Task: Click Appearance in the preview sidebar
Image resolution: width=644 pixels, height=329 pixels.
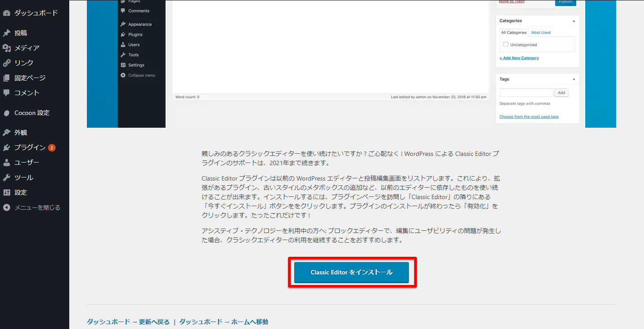Action: click(x=140, y=25)
